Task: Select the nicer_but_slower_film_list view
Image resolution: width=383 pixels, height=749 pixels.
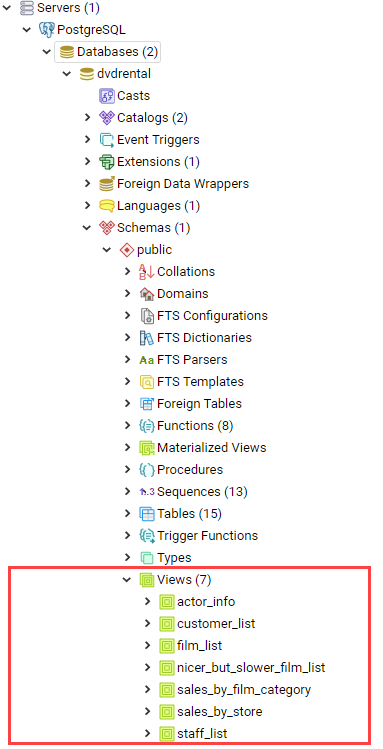Action: point(251,667)
